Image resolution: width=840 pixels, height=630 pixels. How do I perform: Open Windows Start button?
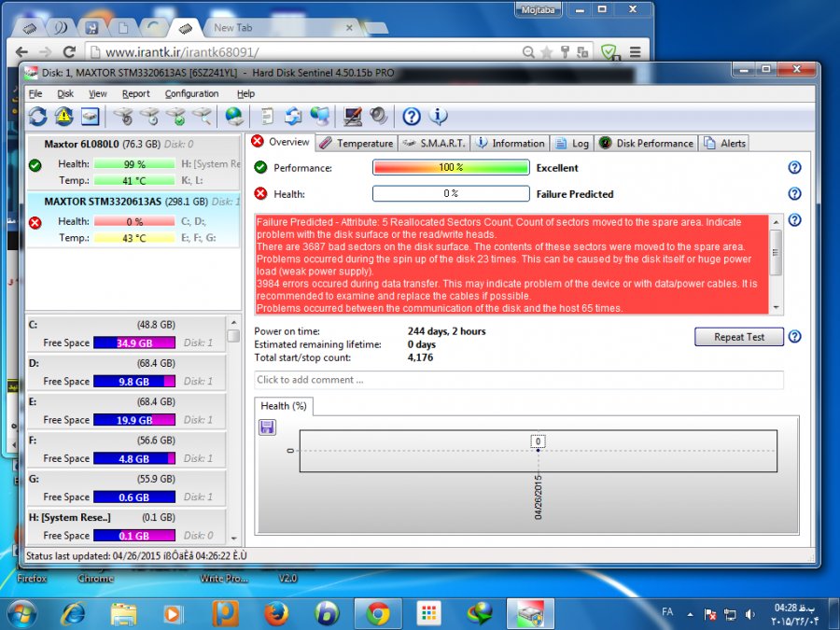tap(22, 614)
